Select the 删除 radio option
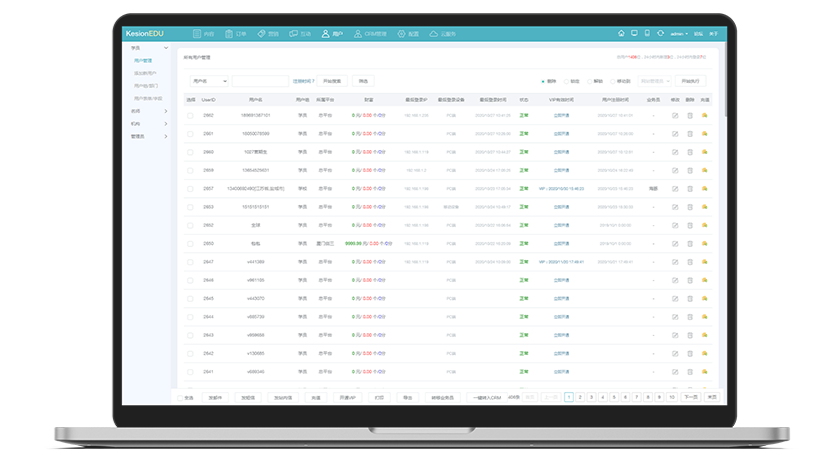The height and width of the screenshot is (466, 820). [543, 81]
